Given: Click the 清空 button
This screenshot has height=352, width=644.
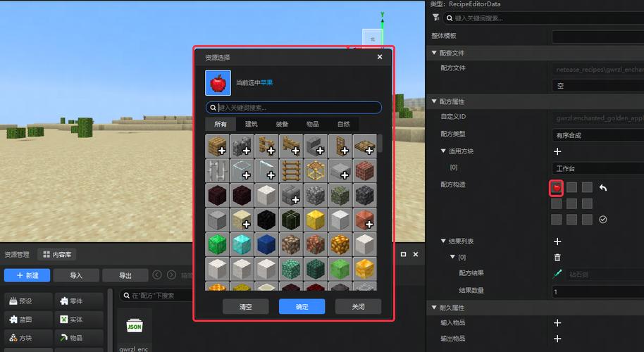Looking at the screenshot, I should point(246,306).
